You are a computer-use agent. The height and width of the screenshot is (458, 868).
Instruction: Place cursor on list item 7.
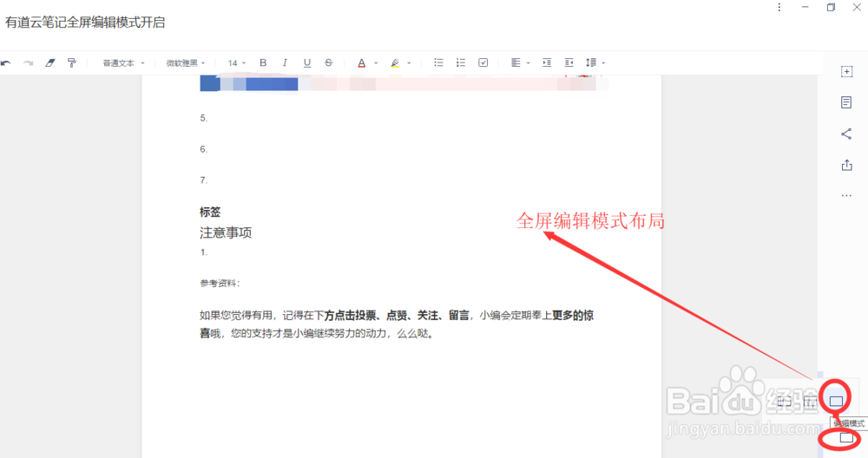tap(204, 180)
